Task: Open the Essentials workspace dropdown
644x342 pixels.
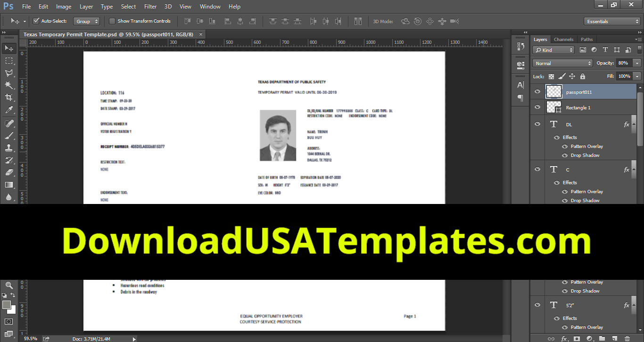Action: pyautogui.click(x=611, y=21)
